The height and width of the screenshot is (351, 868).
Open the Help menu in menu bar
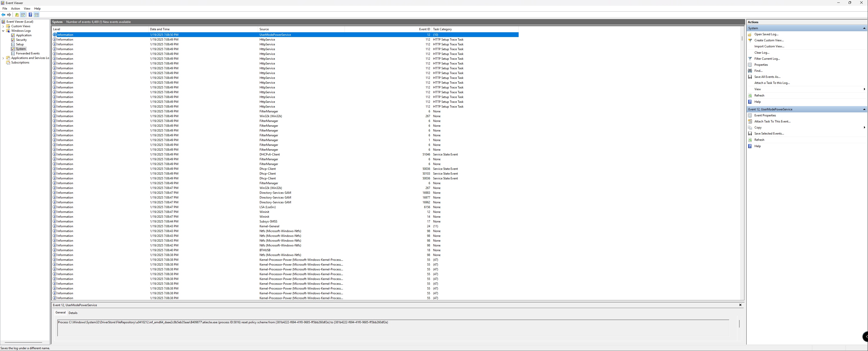pos(37,9)
